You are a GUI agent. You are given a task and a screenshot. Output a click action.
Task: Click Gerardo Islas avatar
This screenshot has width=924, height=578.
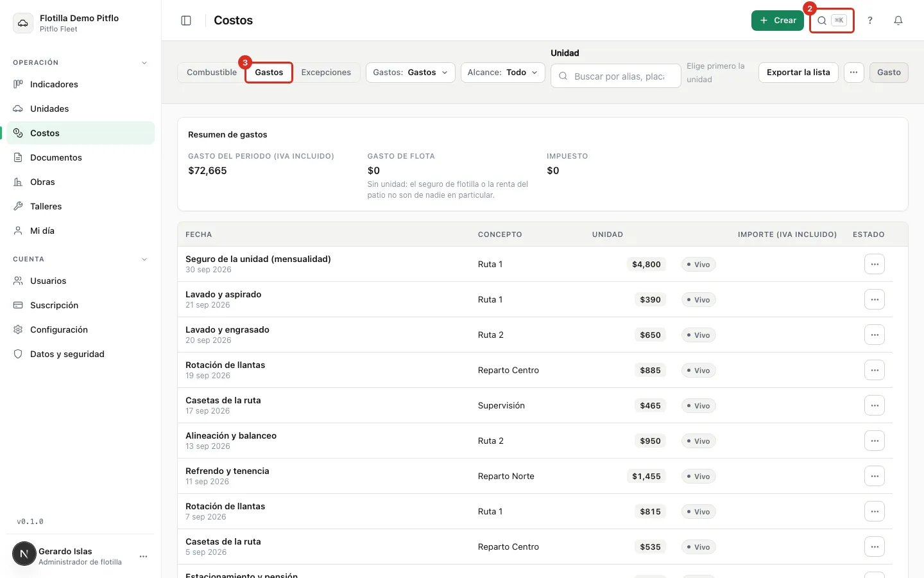[x=24, y=554]
